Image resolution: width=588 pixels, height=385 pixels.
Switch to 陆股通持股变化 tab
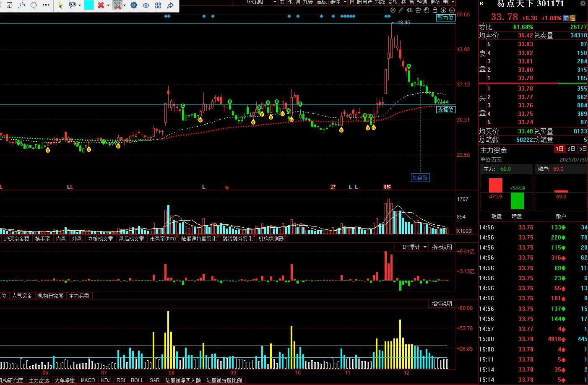tap(199, 239)
